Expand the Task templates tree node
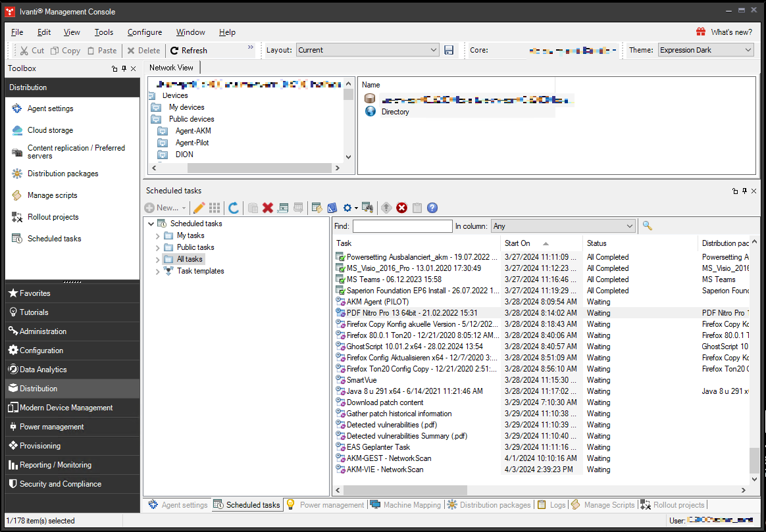The image size is (766, 532). coord(158,271)
